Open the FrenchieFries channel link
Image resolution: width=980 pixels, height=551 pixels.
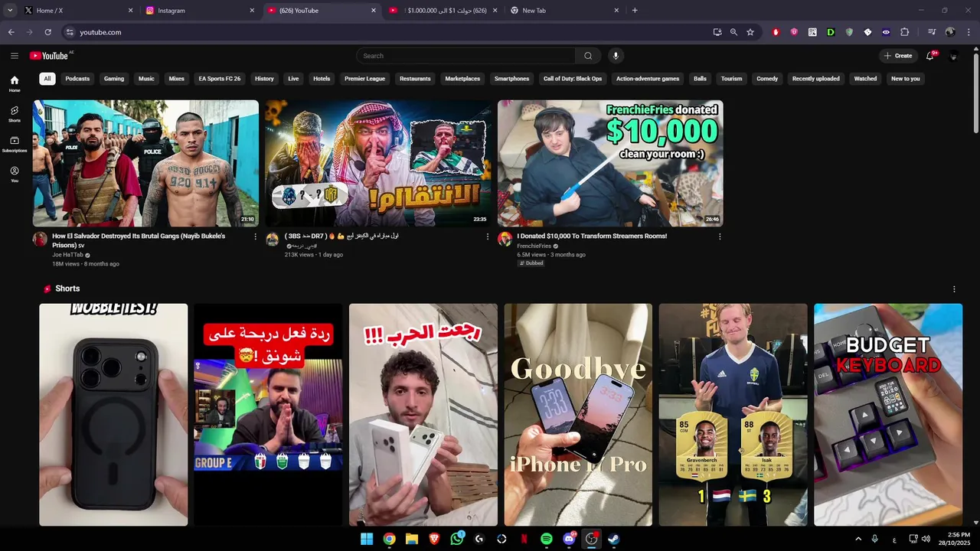534,246
